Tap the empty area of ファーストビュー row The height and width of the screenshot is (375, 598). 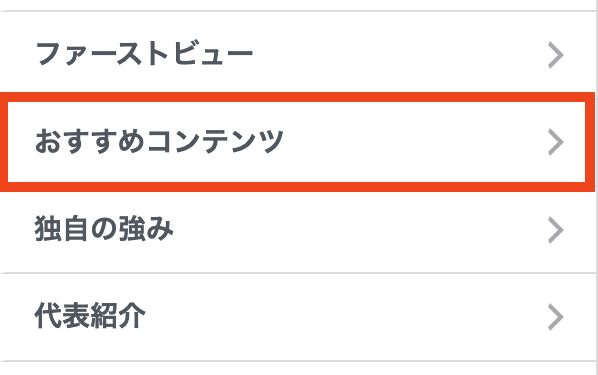pos(400,53)
